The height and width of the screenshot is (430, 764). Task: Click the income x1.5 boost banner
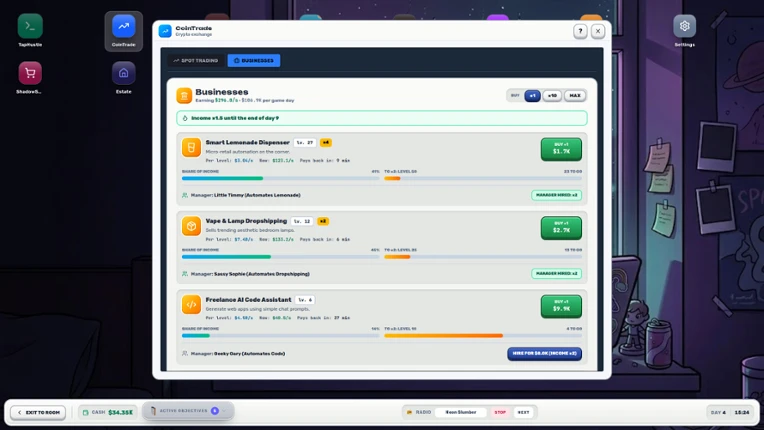coord(382,118)
